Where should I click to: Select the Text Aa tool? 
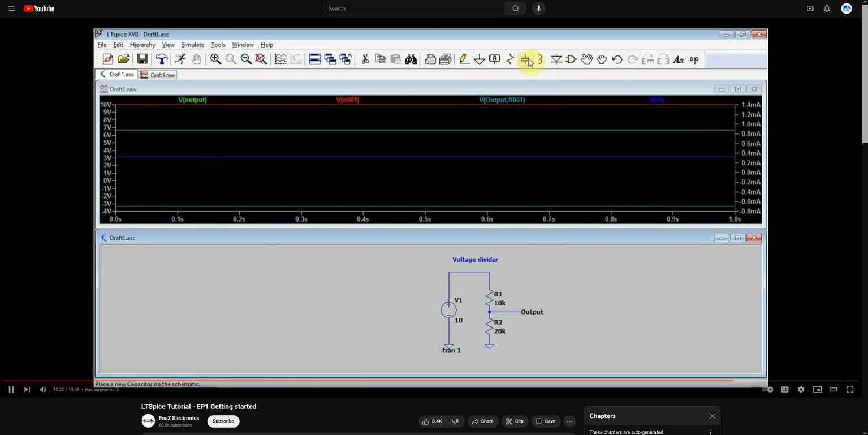click(679, 59)
